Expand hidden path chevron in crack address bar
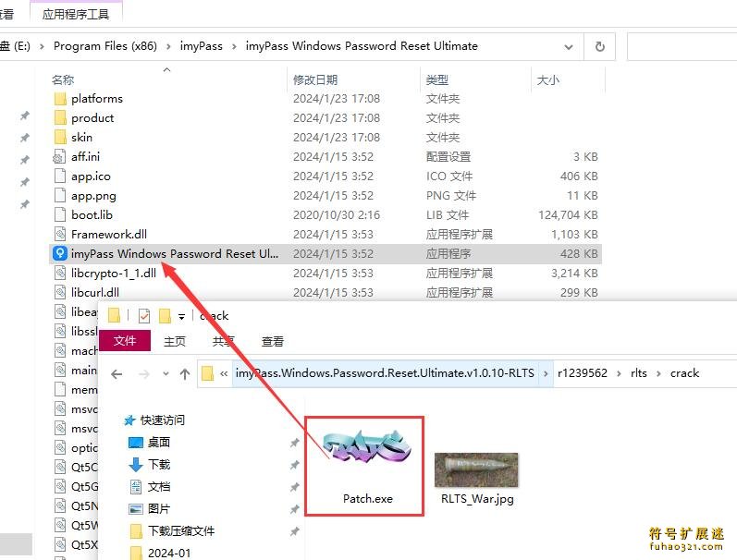Screen dimensions: 737x560 224,374
